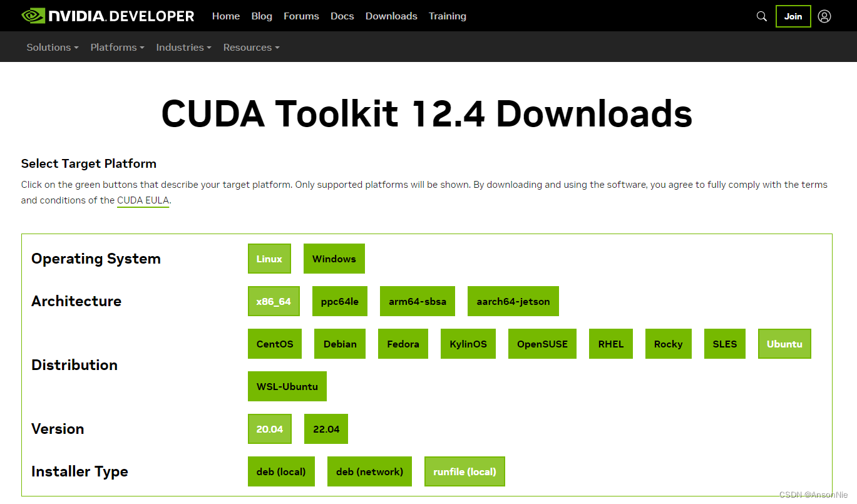The height and width of the screenshot is (504, 857).
Task: Select Debian distribution
Action: point(340,344)
